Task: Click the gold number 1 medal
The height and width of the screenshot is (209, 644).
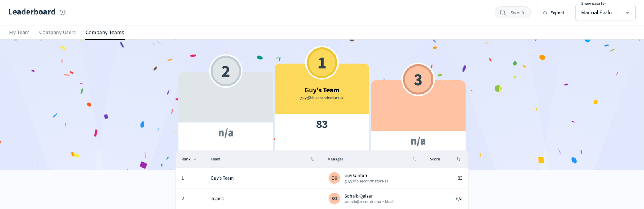Action: tap(322, 63)
